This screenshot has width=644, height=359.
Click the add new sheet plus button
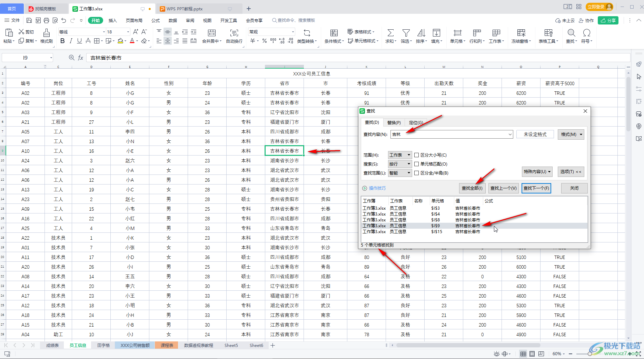click(273, 345)
